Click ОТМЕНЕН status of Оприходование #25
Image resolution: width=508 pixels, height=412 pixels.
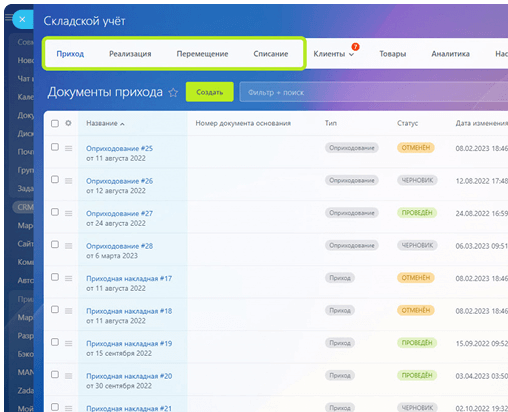(x=416, y=148)
